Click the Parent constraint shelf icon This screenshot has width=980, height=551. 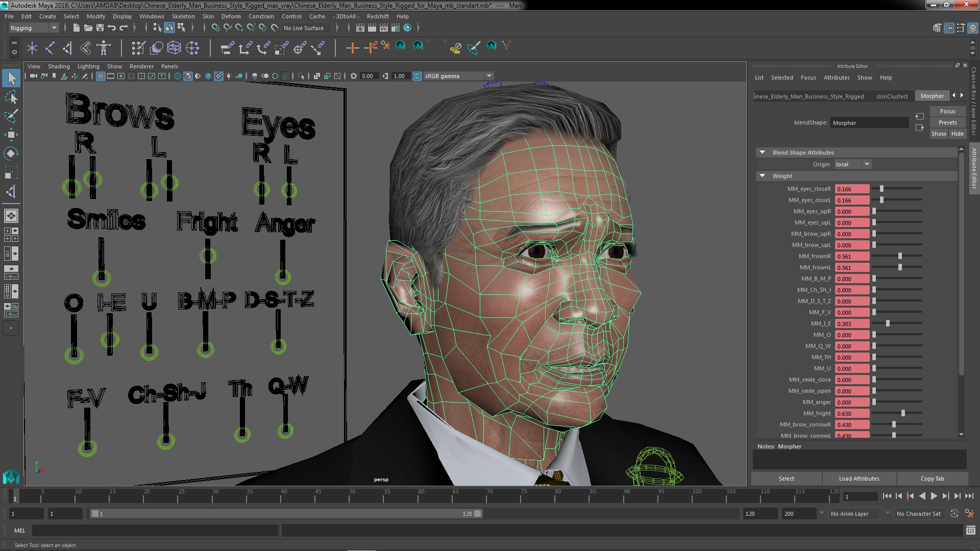(227, 48)
